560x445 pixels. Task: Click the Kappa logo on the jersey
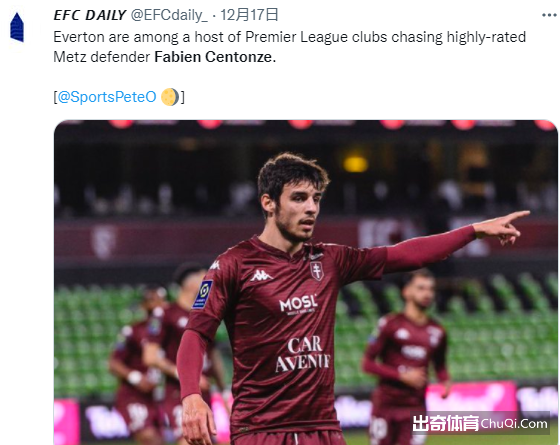point(261,275)
